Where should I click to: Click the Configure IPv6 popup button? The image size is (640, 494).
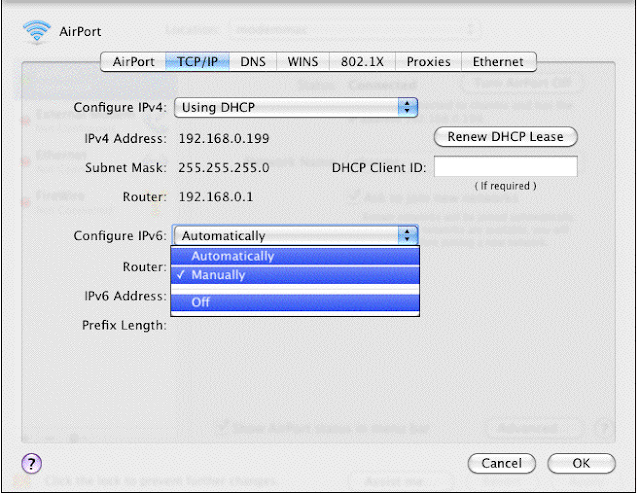[296, 236]
